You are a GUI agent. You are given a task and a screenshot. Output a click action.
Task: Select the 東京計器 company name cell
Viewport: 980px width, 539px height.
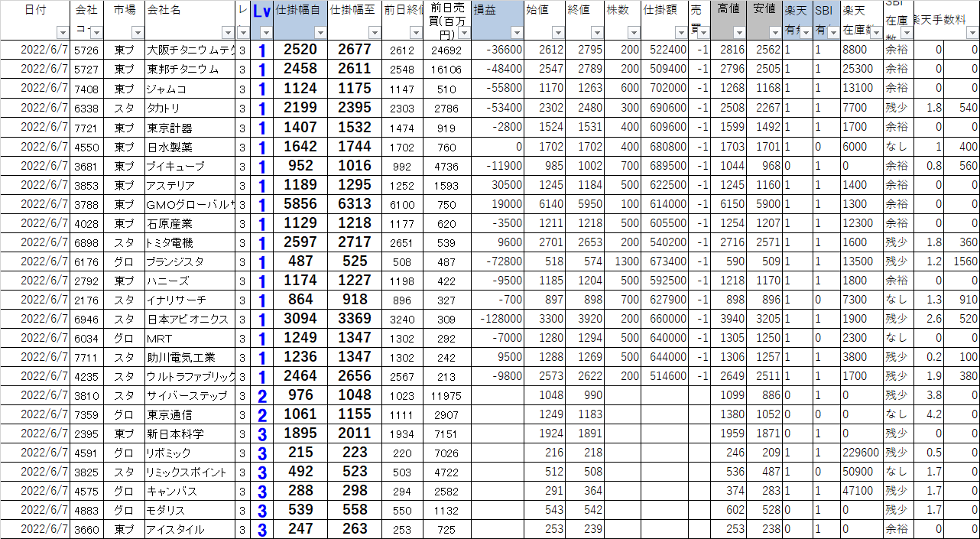190,128
